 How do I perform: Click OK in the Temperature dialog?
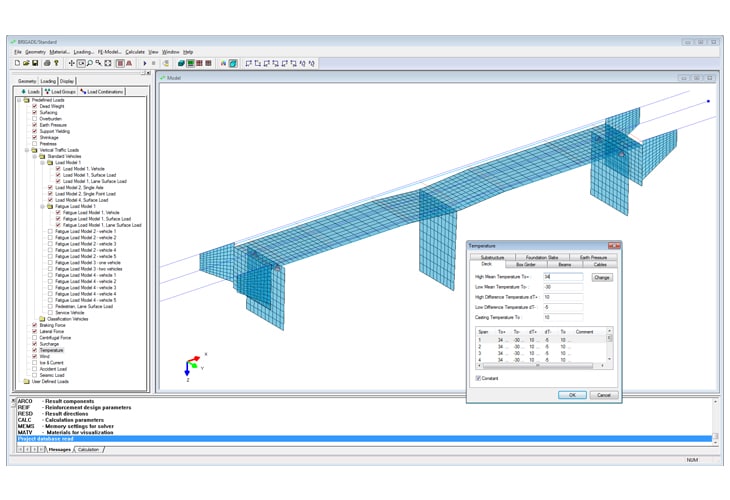point(572,395)
